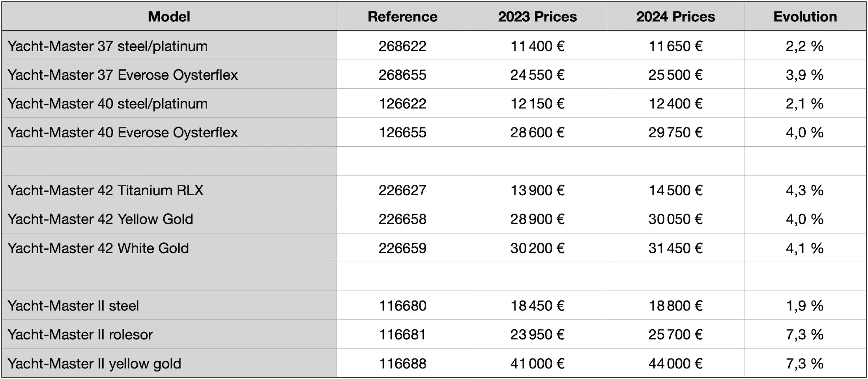
Task: Click the Model column header
Action: 169,17
